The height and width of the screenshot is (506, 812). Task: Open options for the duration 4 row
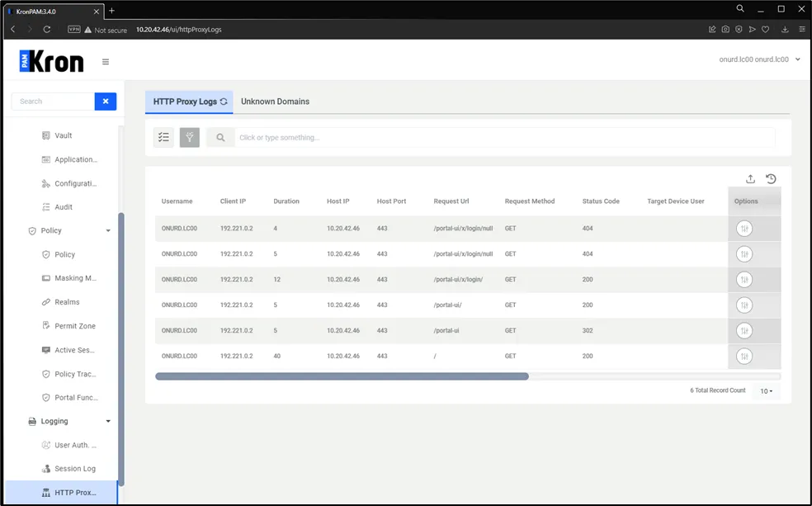tap(744, 229)
